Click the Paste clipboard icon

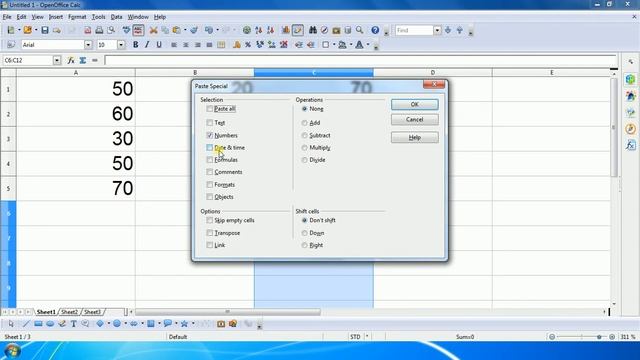coord(177,30)
